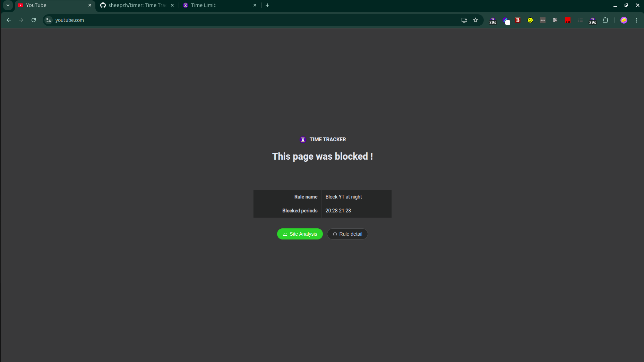Open the install-site icon in the address bar
The width and height of the screenshot is (644, 362).
pos(464,20)
